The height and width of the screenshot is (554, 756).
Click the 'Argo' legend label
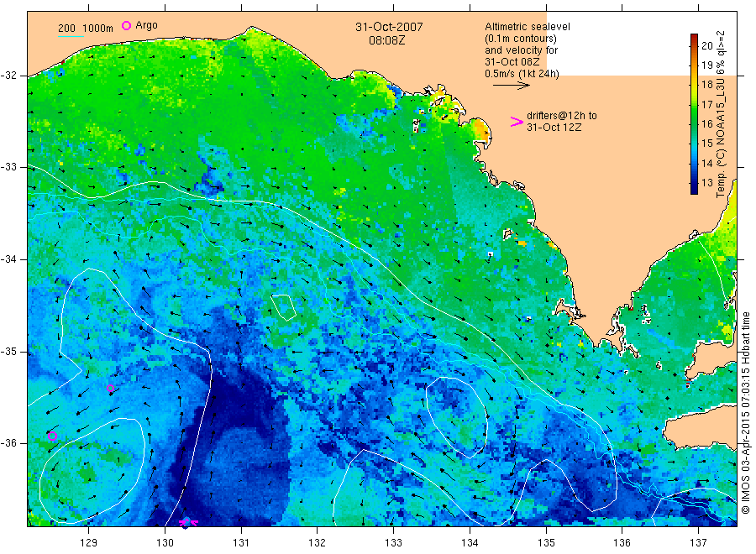click(146, 25)
